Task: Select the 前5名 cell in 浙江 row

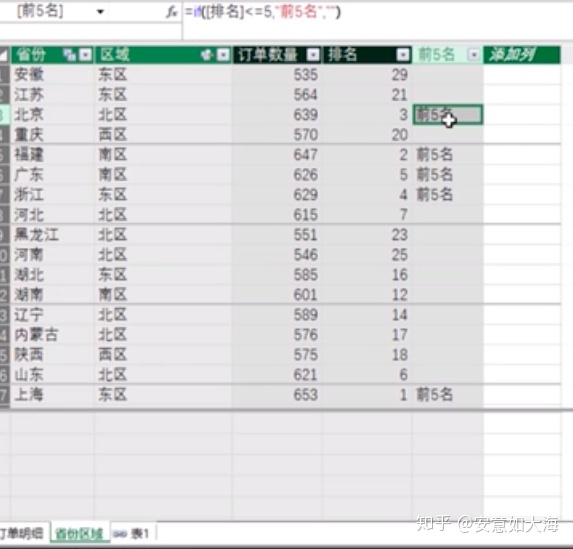Action: [x=448, y=195]
